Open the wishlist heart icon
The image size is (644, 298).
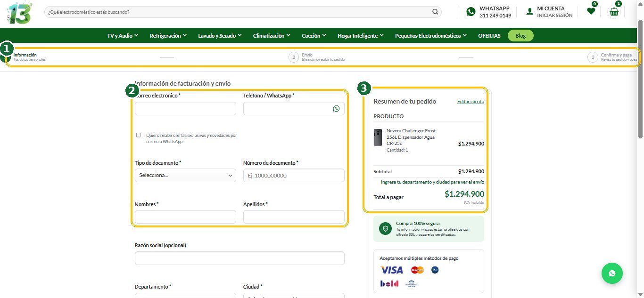[x=591, y=11]
